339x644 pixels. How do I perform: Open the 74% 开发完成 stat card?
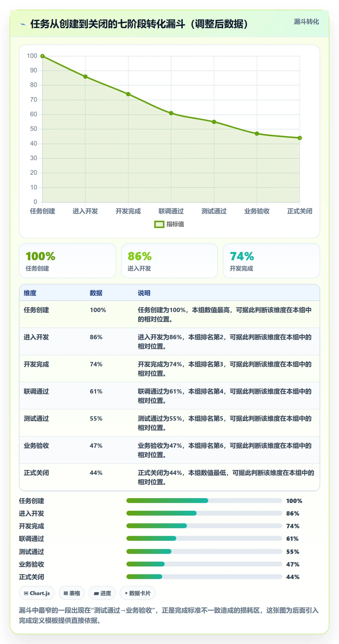(271, 261)
